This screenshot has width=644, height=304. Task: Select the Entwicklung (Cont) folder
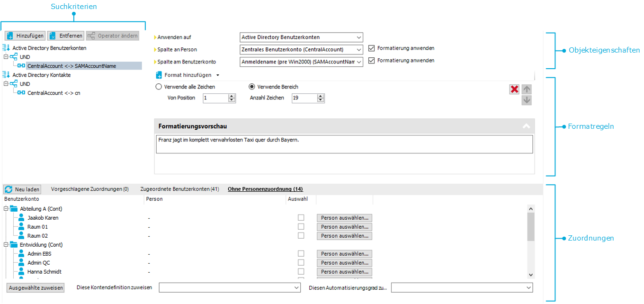tap(41, 245)
